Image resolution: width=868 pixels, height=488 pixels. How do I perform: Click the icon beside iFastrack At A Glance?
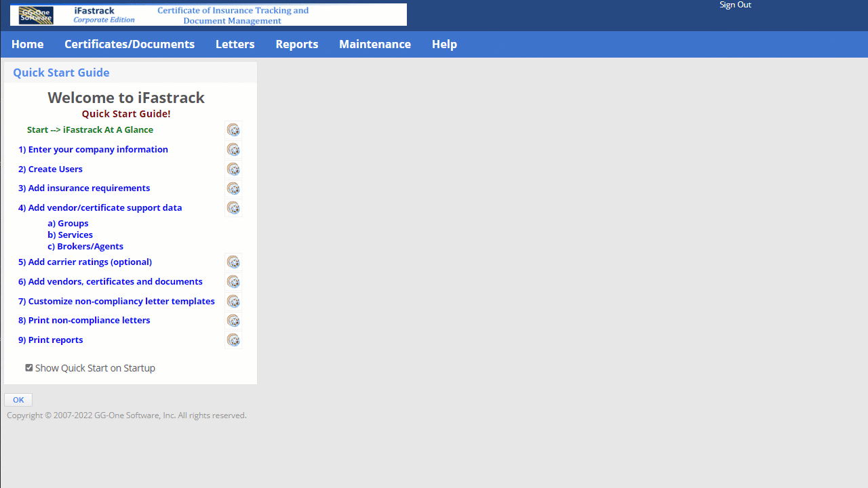pyautogui.click(x=233, y=130)
